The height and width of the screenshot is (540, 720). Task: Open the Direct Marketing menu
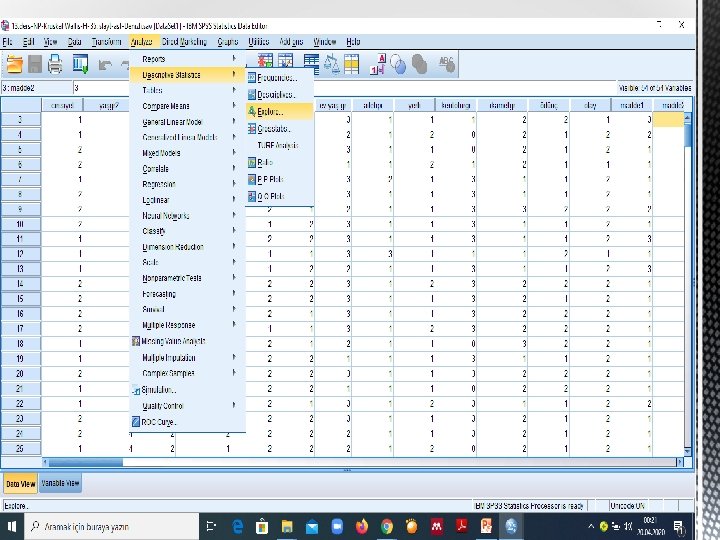[x=184, y=42]
